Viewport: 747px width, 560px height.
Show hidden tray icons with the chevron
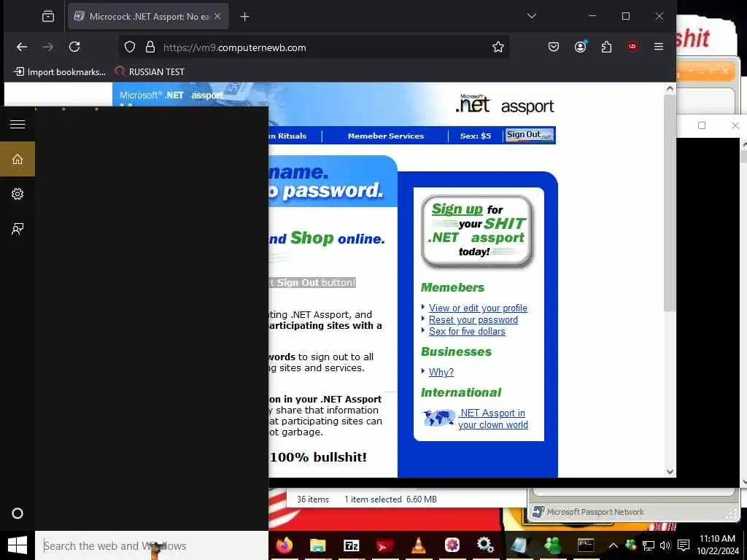click(613, 545)
